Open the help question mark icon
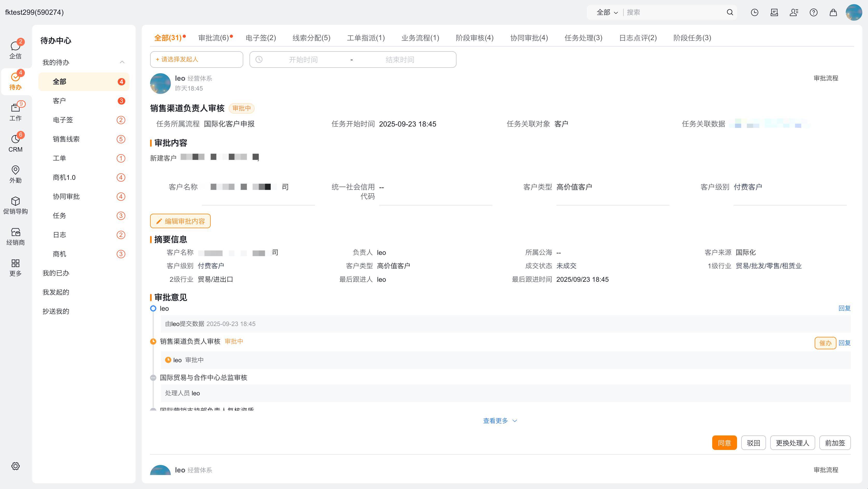 813,12
